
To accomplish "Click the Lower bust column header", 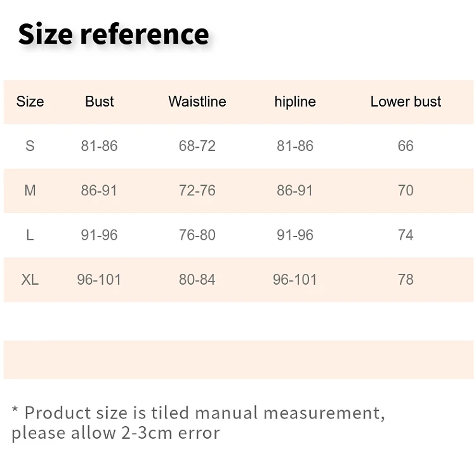I will click(406, 101).
